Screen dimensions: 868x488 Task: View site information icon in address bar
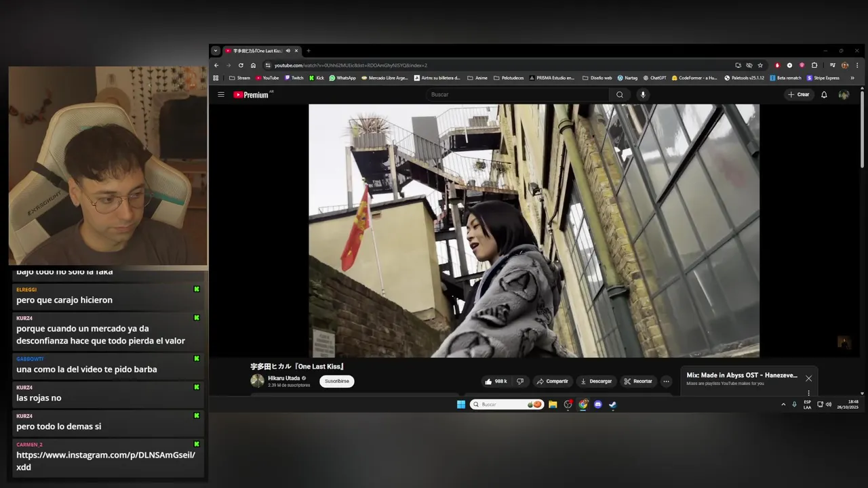click(x=268, y=65)
